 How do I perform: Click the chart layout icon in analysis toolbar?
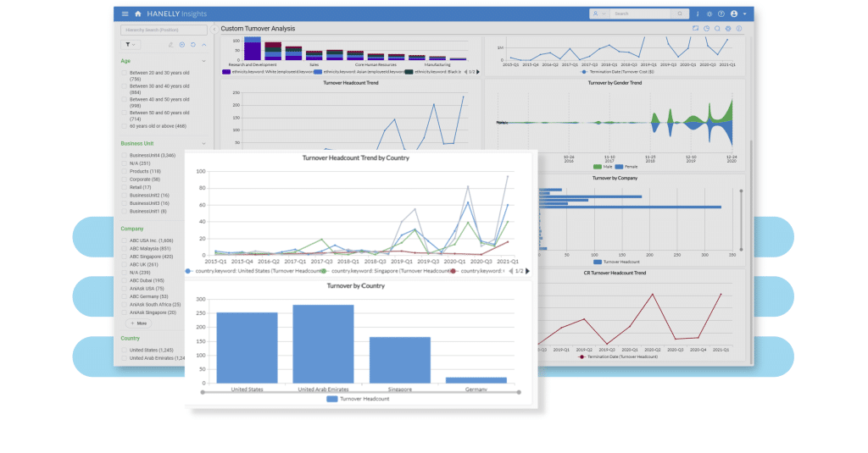[695, 28]
